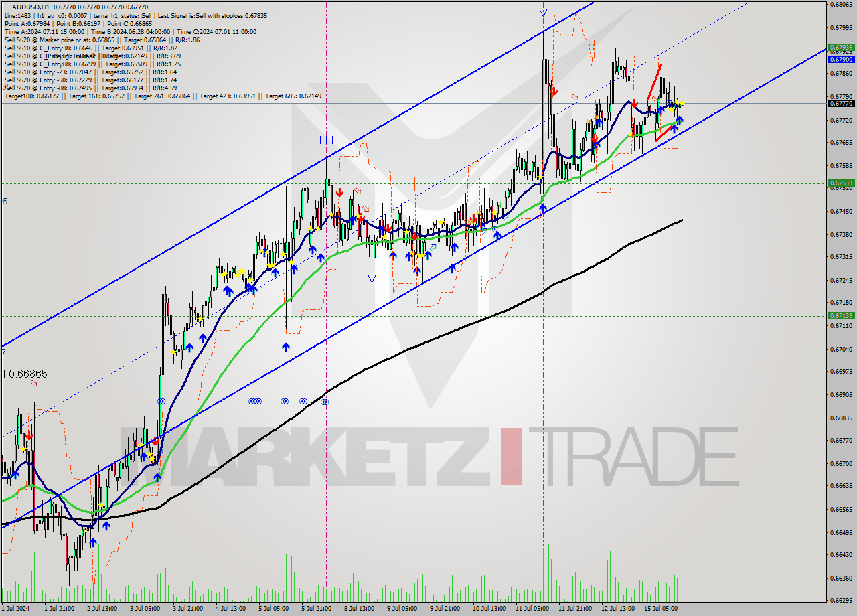Click the green 0.67936 price label

point(841,48)
